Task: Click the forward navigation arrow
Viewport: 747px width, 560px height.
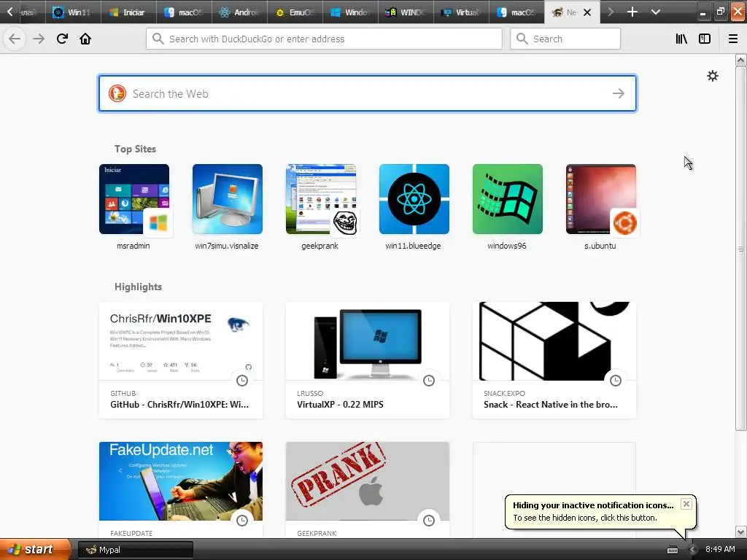Action: 39,39
